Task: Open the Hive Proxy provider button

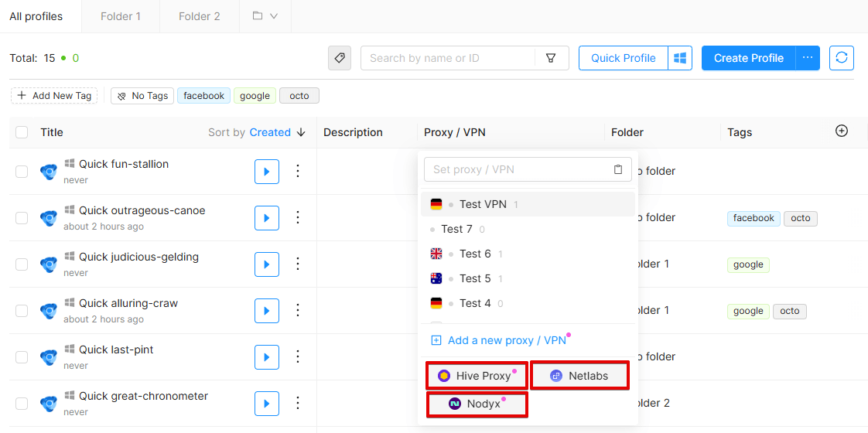Action: click(x=477, y=376)
